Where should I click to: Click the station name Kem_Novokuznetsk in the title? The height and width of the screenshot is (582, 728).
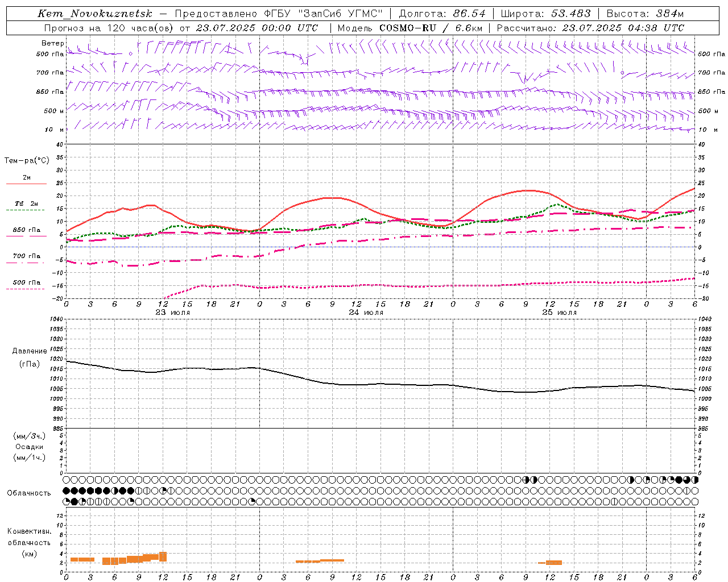[x=96, y=14]
